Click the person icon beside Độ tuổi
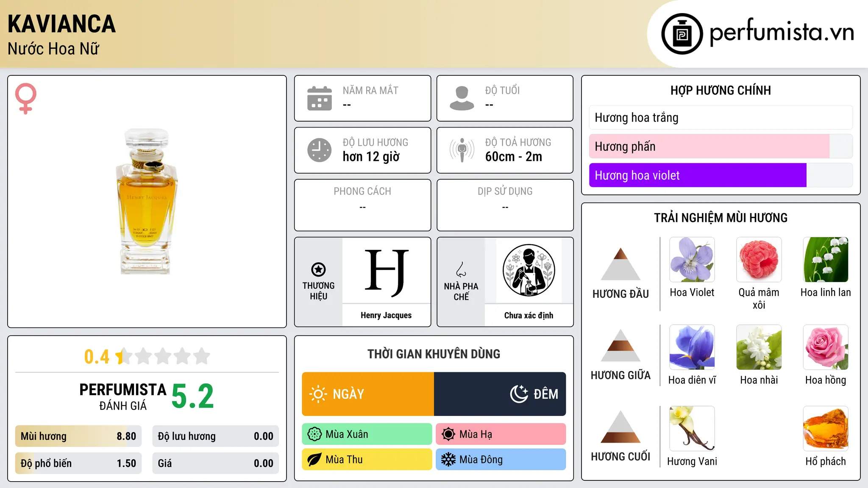 (x=462, y=98)
